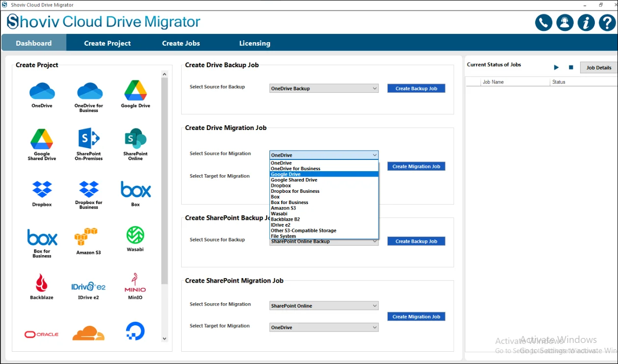The image size is (618, 364).
Task: Select the MinIO project icon
Action: tap(135, 283)
